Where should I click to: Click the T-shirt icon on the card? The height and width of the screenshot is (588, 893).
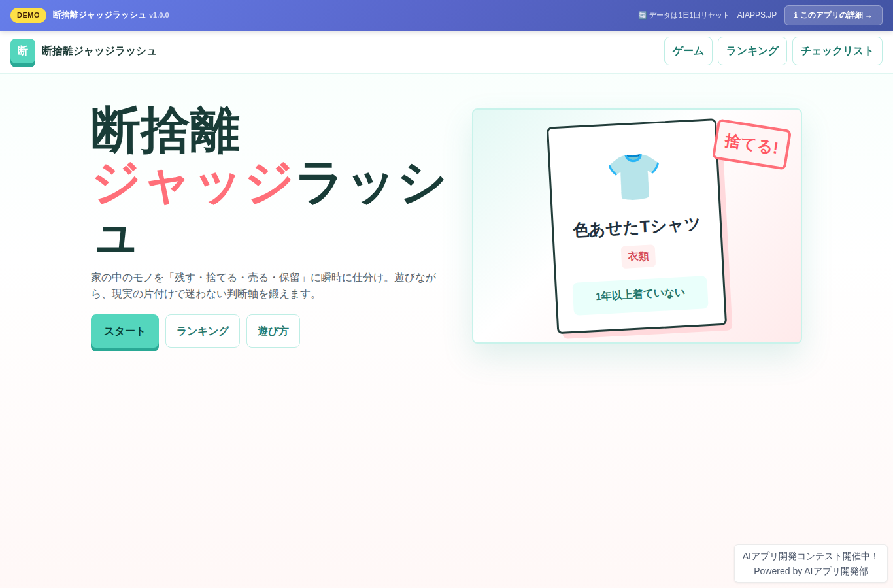click(633, 176)
